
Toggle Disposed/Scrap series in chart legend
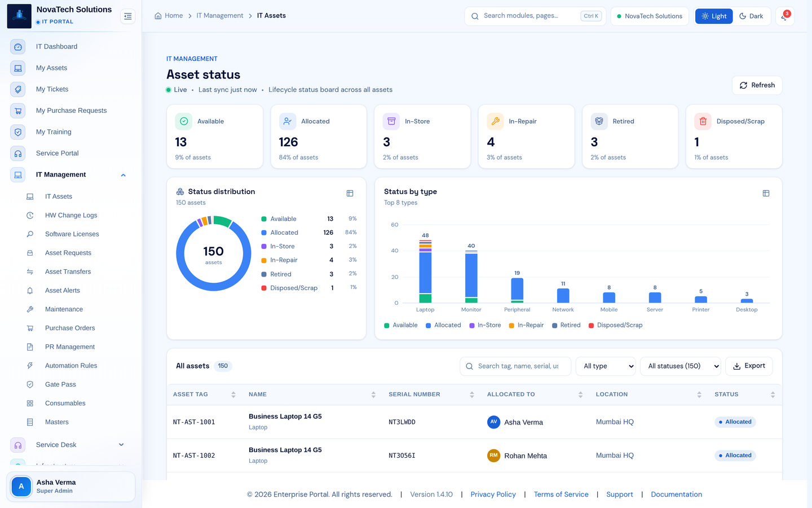tap(615, 325)
